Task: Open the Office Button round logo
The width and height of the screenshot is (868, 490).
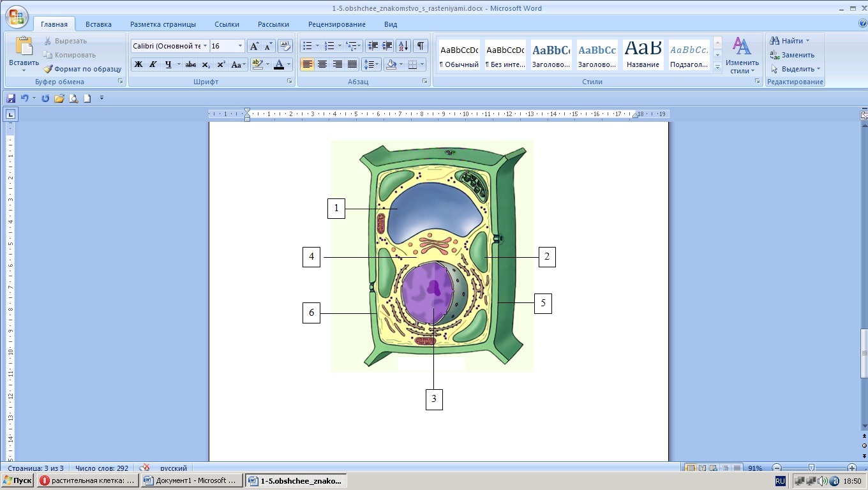Action: coord(16,17)
